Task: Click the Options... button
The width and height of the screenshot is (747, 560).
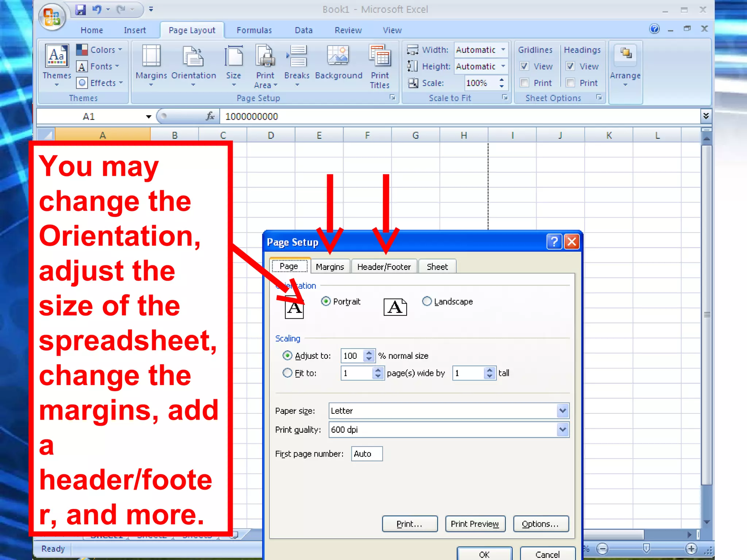Action: (541, 524)
